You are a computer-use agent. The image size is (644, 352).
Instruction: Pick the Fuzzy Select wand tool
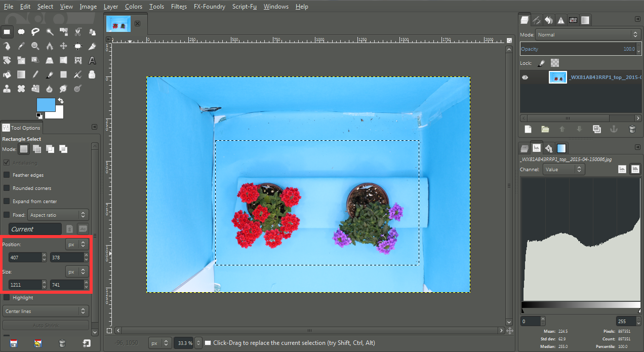pyautogui.click(x=50, y=31)
